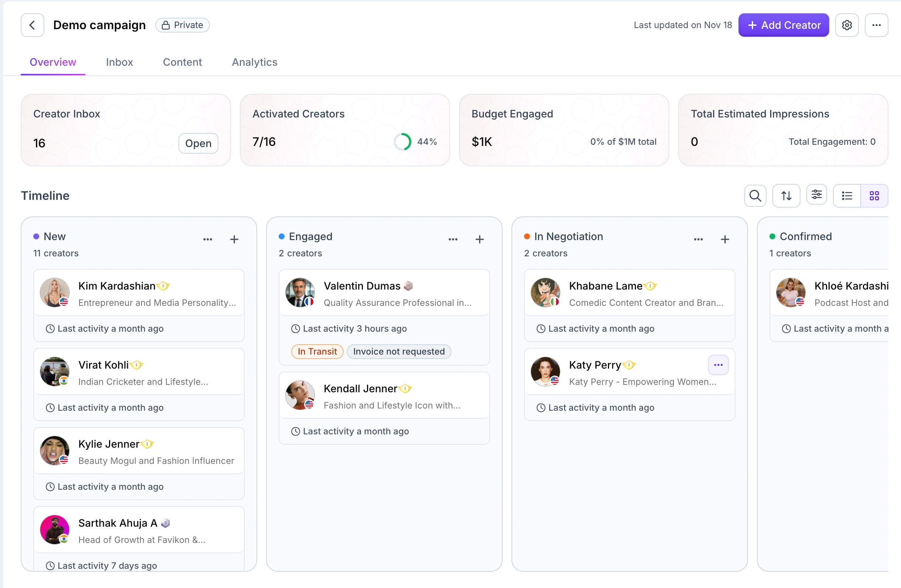Add creator to New column
Screen dimensions: 901x588
(x=234, y=239)
